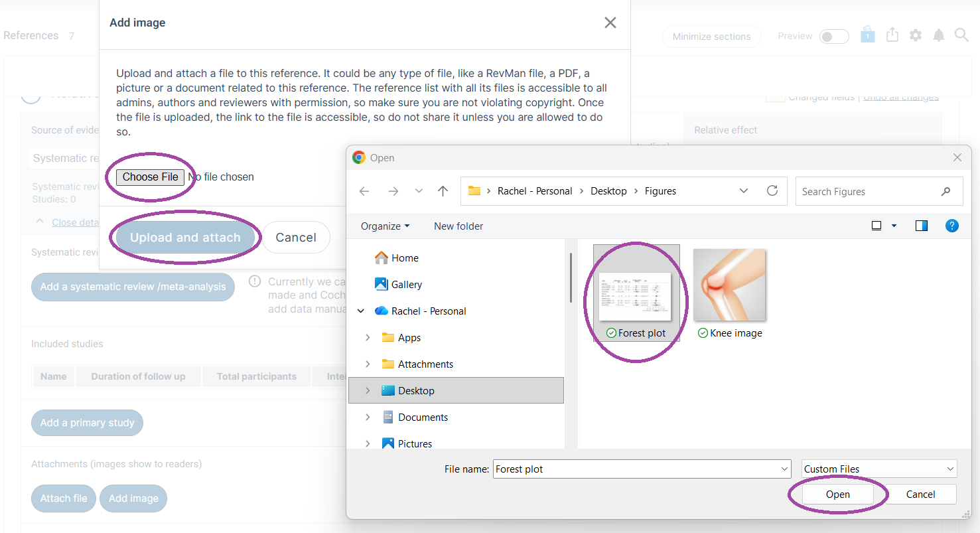Open the notifications bell icon

click(938, 35)
